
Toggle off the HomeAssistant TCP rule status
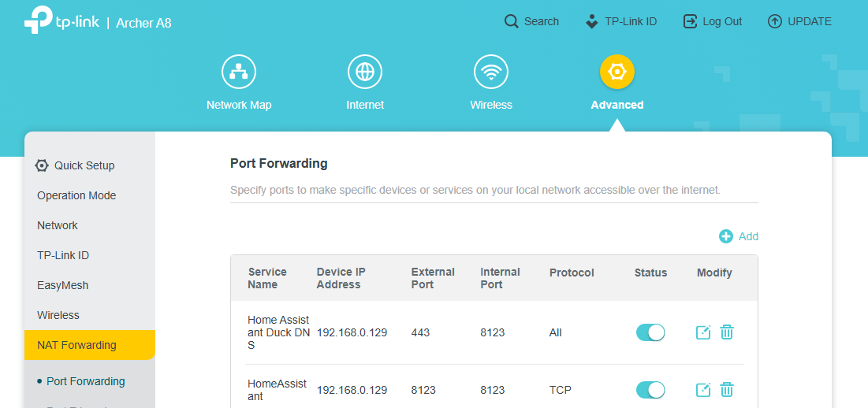(650, 390)
